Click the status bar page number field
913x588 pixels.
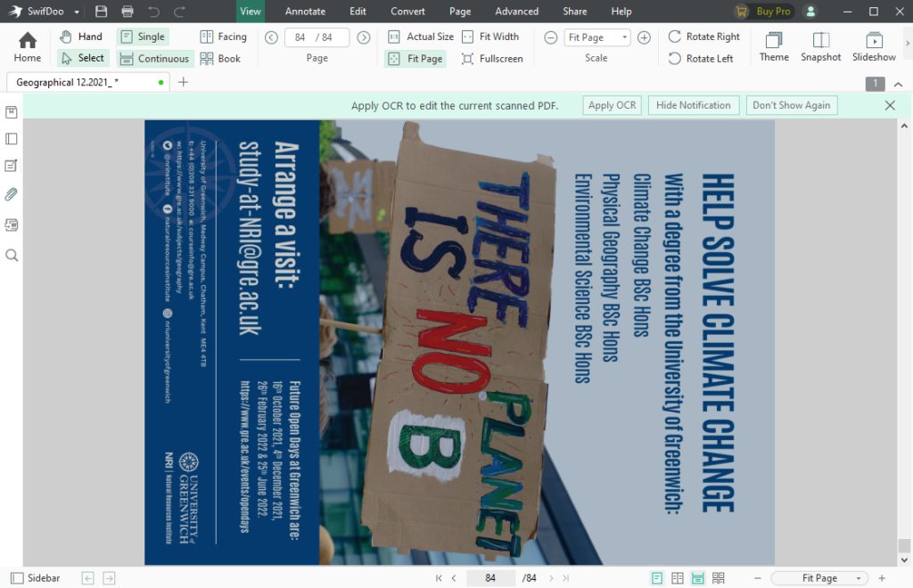tap(490, 578)
